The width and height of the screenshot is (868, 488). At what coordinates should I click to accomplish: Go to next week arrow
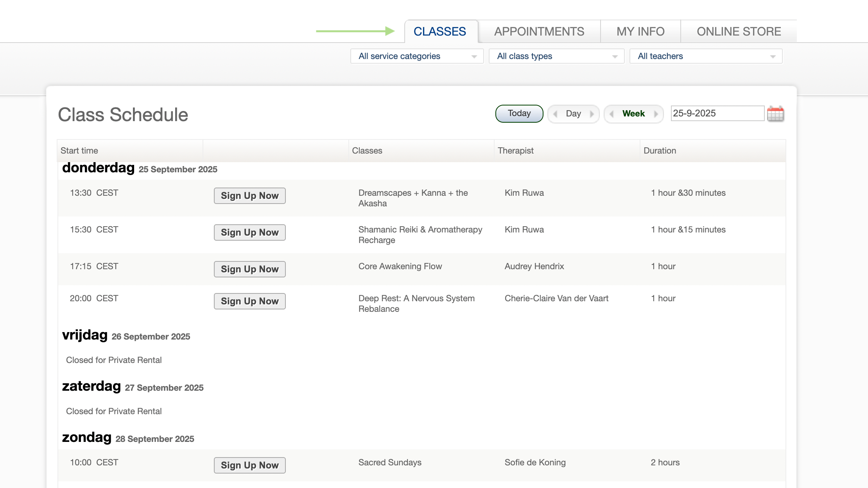pyautogui.click(x=656, y=114)
